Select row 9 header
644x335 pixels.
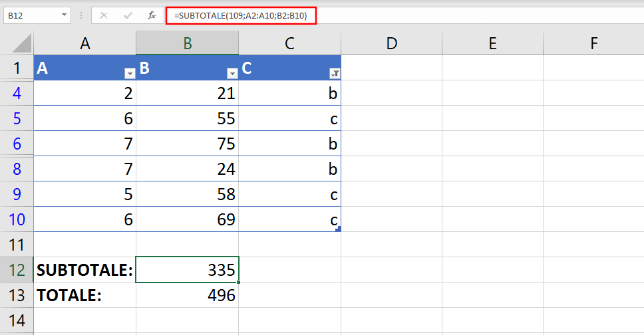(17, 194)
